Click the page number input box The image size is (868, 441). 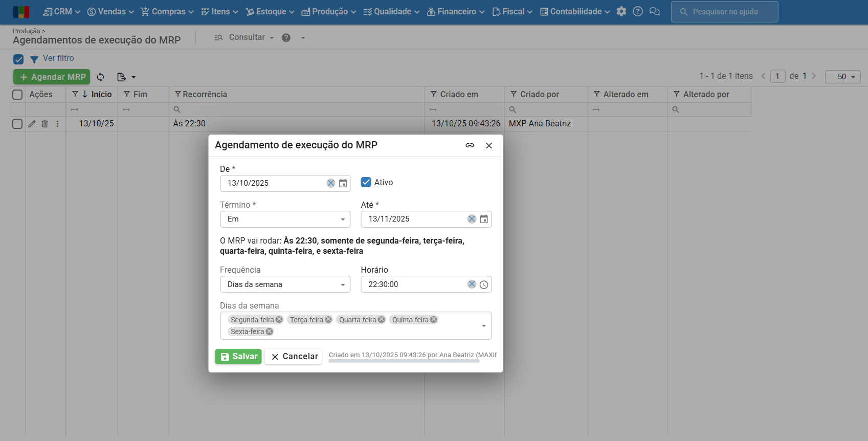coord(777,77)
